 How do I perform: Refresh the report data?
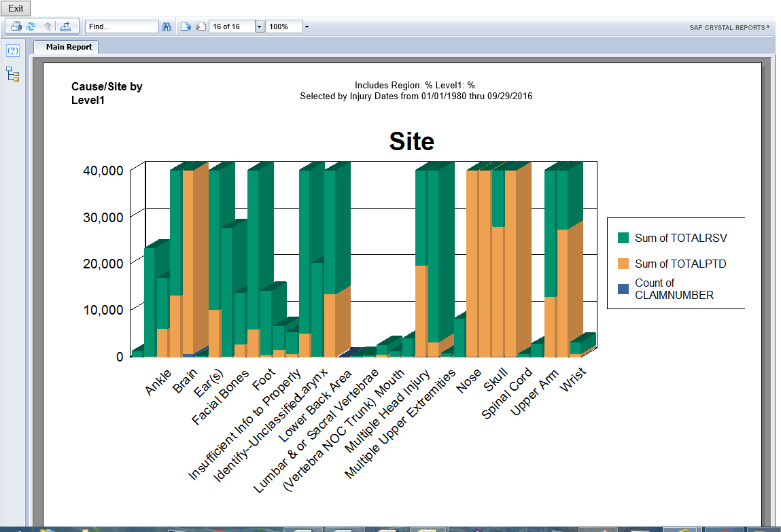pos(31,26)
